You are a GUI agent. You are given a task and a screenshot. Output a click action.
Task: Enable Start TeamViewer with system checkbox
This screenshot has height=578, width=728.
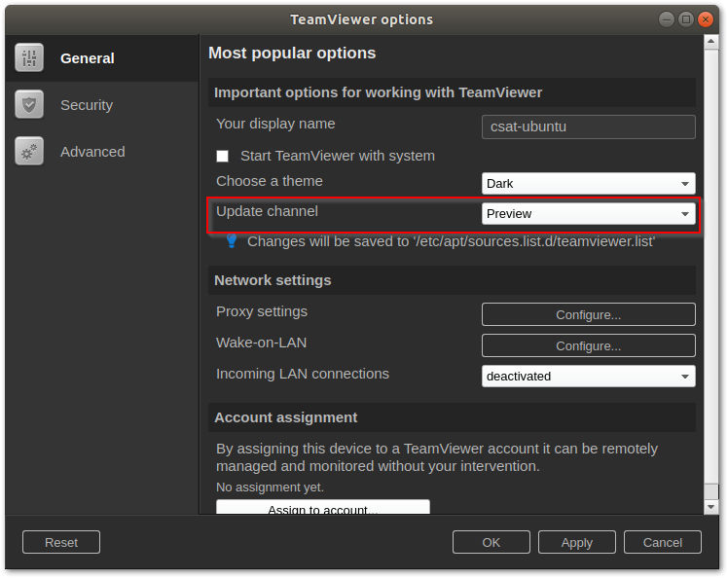pyautogui.click(x=223, y=156)
